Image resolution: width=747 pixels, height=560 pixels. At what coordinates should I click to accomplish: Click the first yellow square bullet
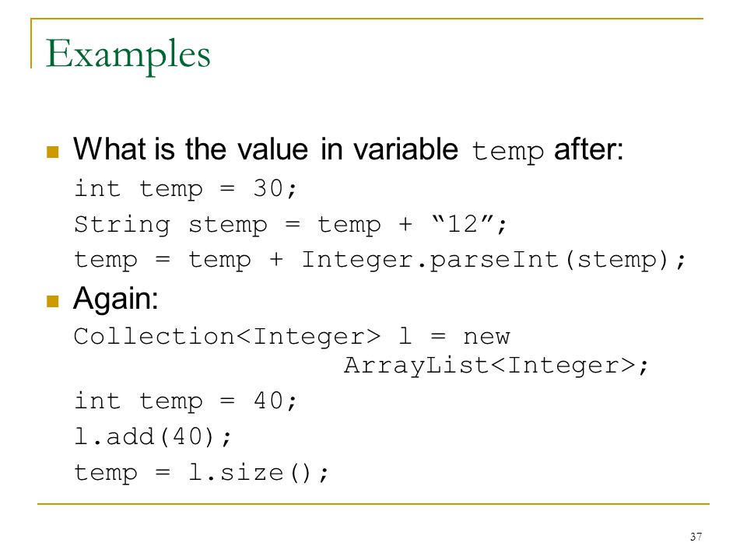[52, 152]
